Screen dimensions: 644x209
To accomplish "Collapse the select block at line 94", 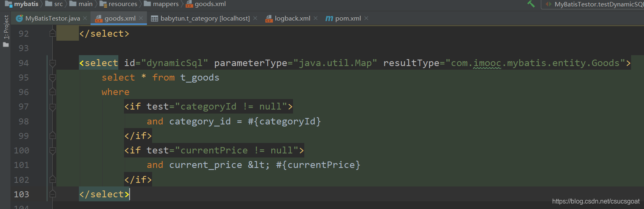I will click(52, 63).
